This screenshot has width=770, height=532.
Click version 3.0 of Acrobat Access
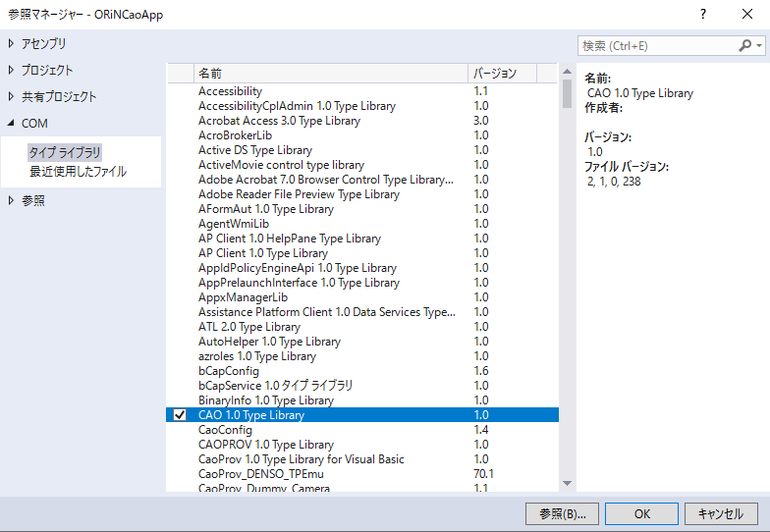[x=481, y=121]
